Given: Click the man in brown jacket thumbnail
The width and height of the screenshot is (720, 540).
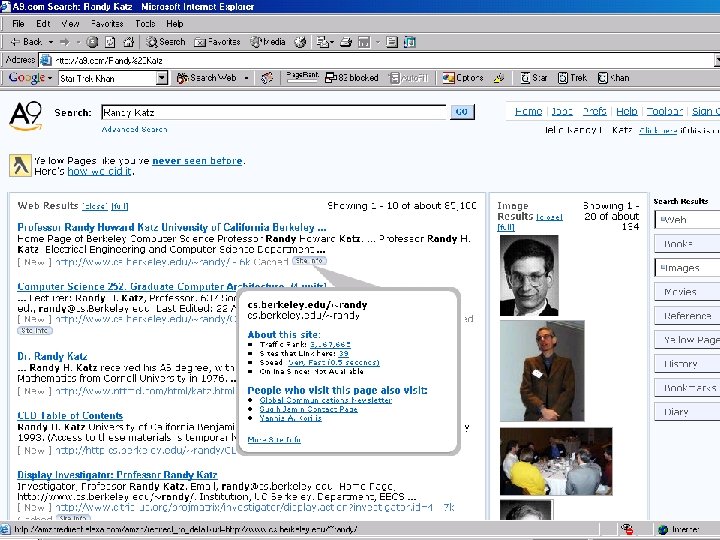Looking at the screenshot, I should pos(542,371).
